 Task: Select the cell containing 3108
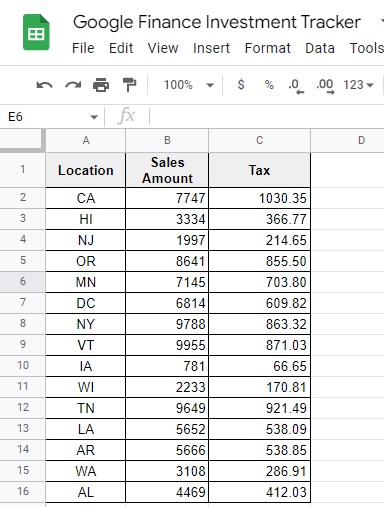click(167, 471)
